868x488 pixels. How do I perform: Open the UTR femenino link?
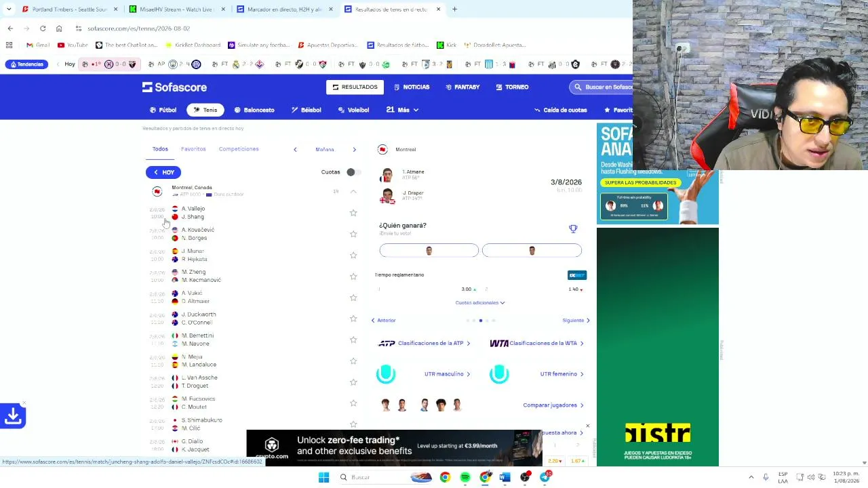point(561,374)
